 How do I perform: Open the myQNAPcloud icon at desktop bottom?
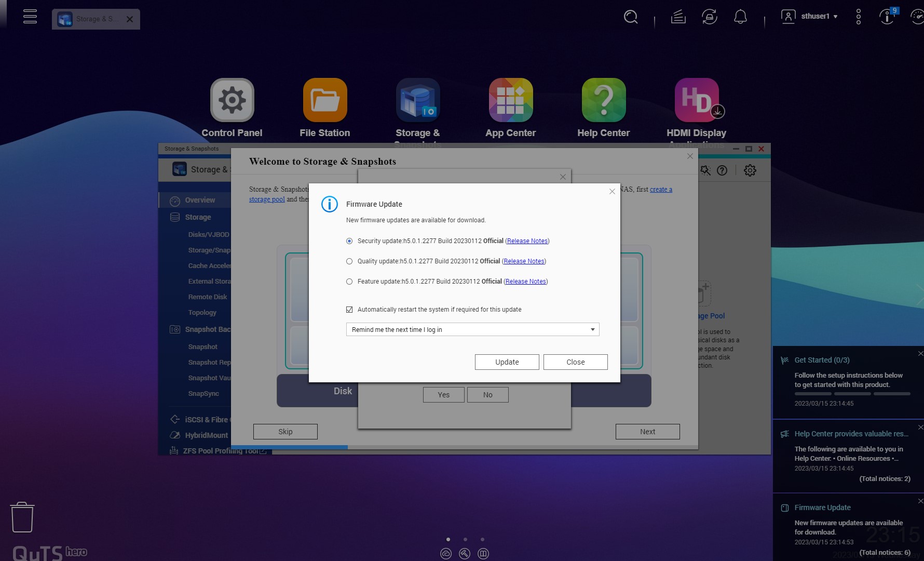446,554
